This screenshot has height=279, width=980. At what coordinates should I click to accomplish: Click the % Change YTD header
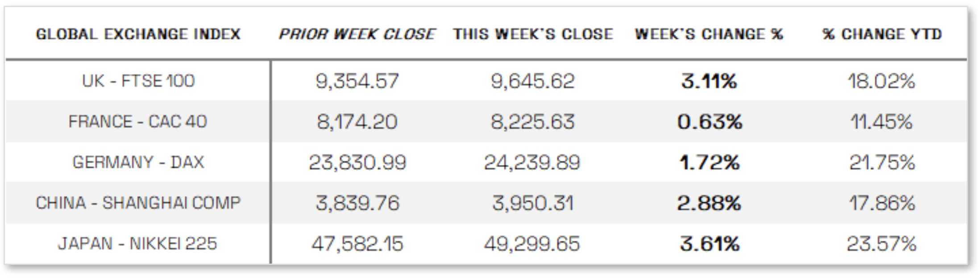(x=882, y=34)
